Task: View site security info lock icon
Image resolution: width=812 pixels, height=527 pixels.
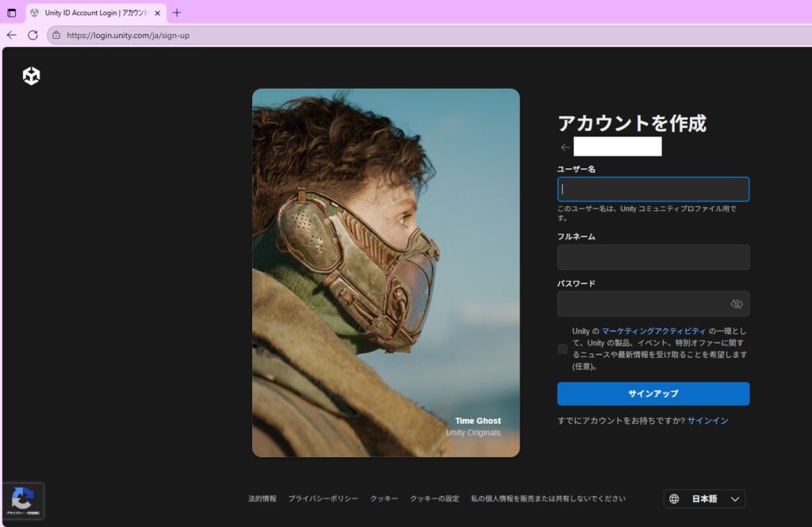Action: pyautogui.click(x=56, y=35)
